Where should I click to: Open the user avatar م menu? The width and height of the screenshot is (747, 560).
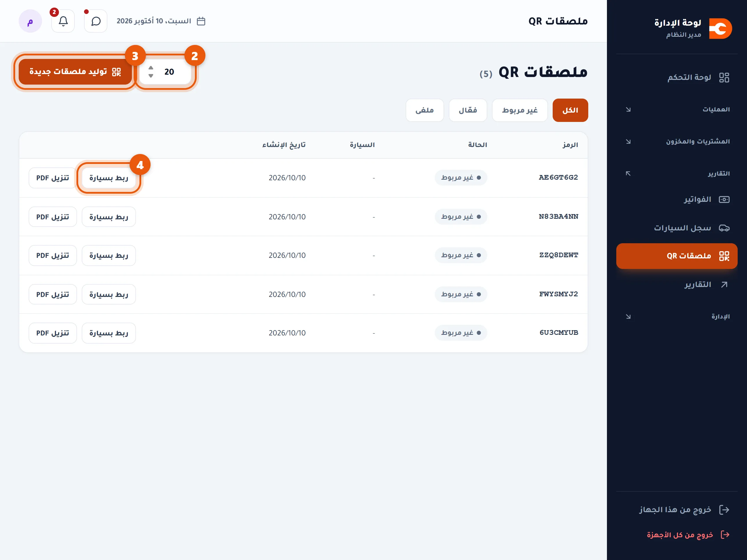(30, 21)
